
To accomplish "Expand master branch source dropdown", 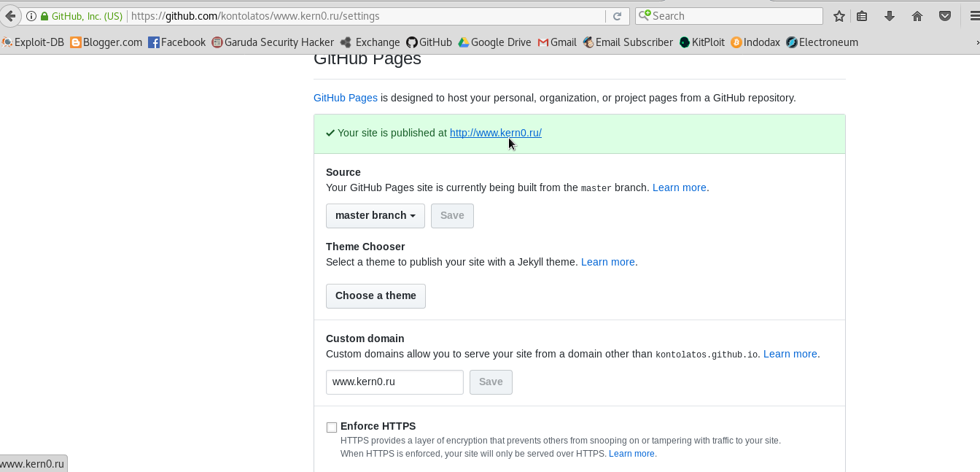I will click(376, 216).
